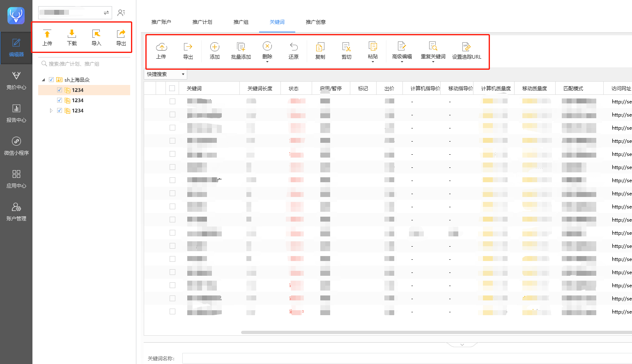Click the user list icon
This screenshot has width=632, height=364.
click(x=121, y=13)
